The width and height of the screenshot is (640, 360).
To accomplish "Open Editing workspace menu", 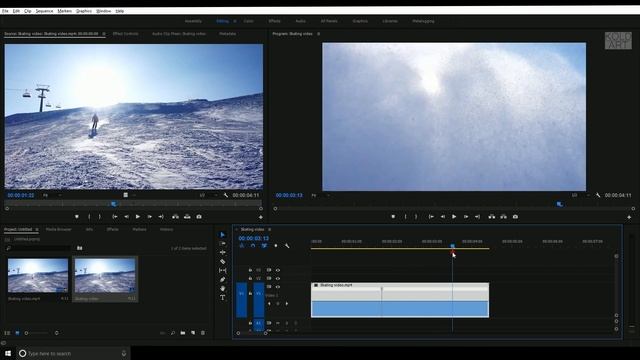I will coord(235,21).
